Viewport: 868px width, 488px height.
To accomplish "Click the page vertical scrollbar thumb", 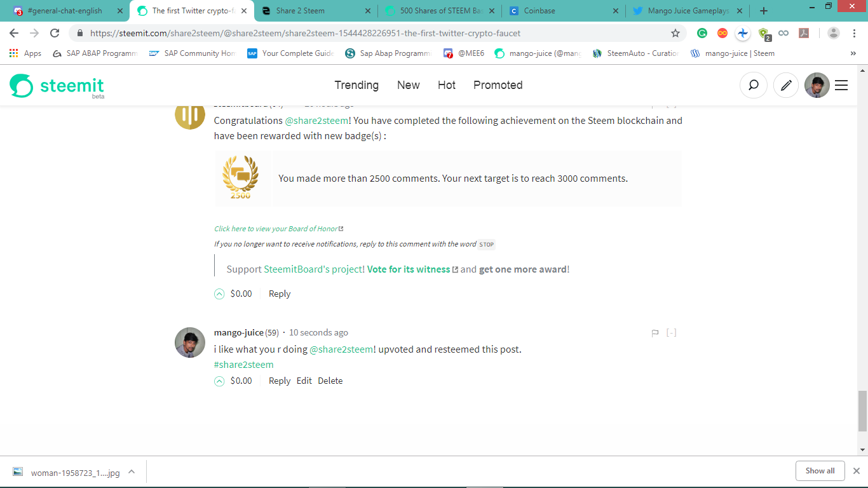I will pos(862,411).
